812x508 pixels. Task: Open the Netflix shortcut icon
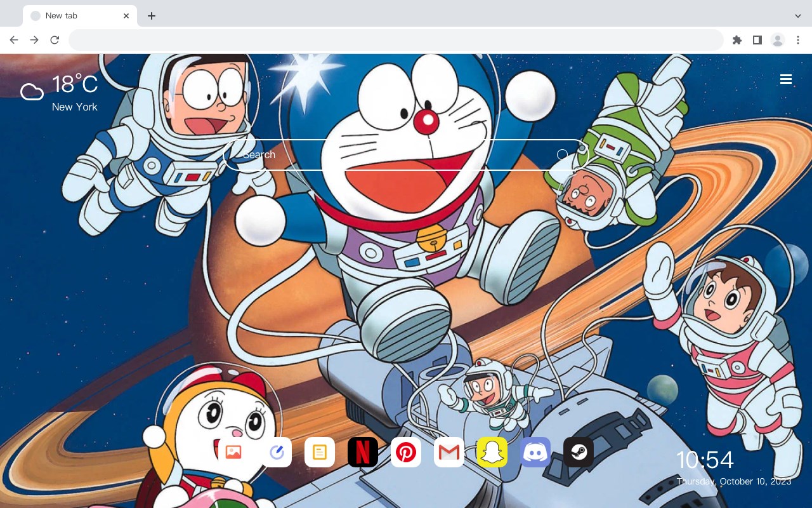click(363, 452)
